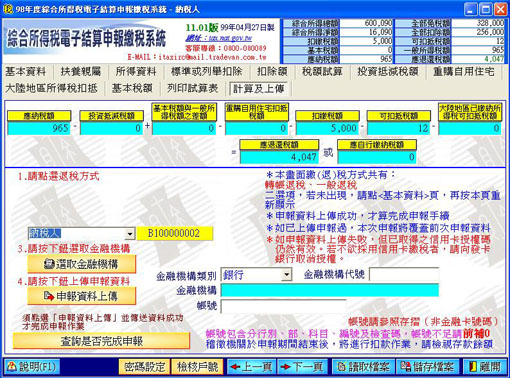Click the cyan 金融機構 name field
Image resolution: width=510 pixels, height=378 pixels.
330,290
